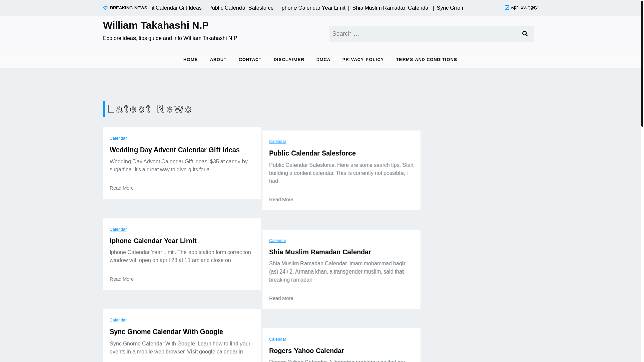This screenshot has height=362, width=644.
Task: Open Shia Muslim Ramadan Calendar article title
Action: tap(320, 252)
